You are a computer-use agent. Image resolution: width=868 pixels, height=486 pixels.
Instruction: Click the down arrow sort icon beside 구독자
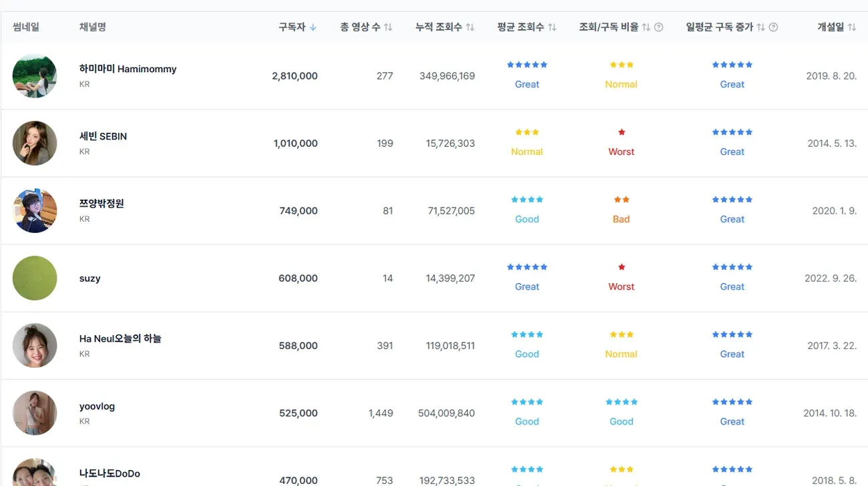313,27
